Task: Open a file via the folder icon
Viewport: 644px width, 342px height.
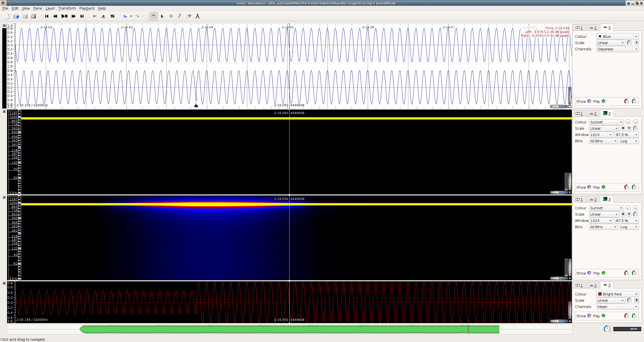Action: pyautogui.click(x=16, y=16)
